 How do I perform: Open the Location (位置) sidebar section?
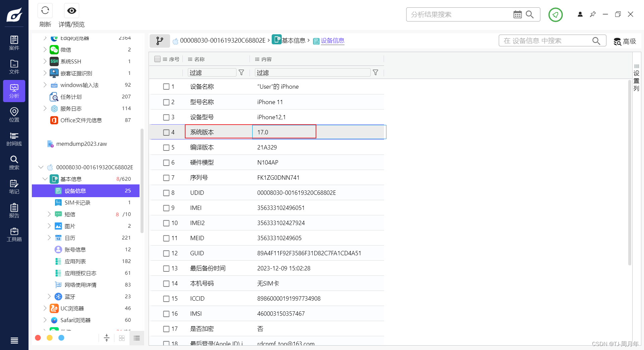[14, 115]
